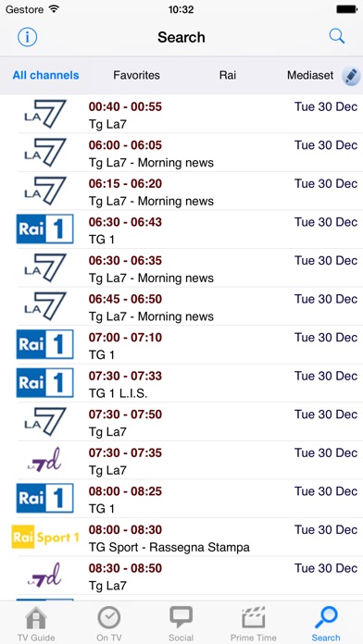Choose the Mediaset channel filter
This screenshot has width=363, height=644.
(310, 75)
